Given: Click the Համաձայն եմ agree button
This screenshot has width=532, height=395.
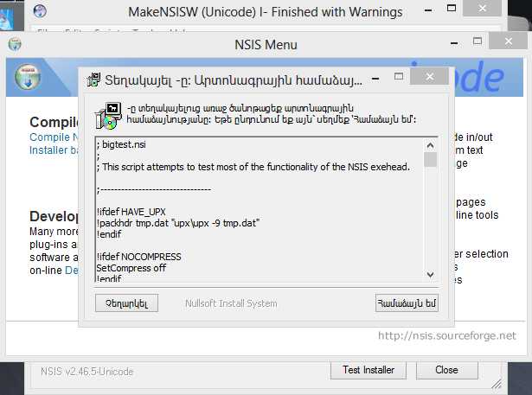Looking at the screenshot, I should (x=407, y=303).
